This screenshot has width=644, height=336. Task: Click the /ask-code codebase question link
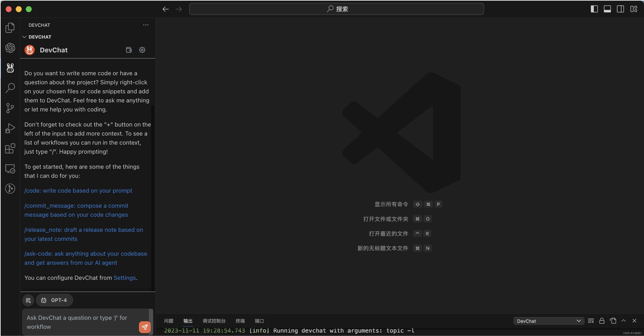(x=86, y=258)
